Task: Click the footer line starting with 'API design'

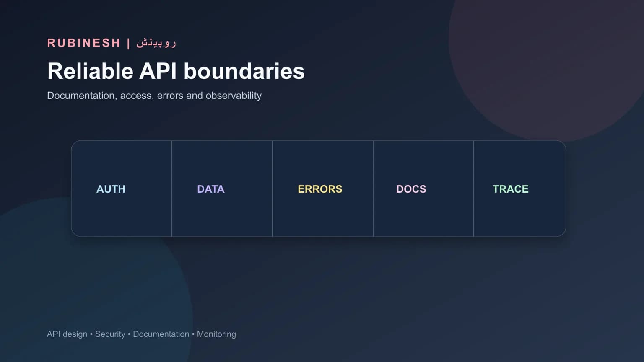Action: 141,334
